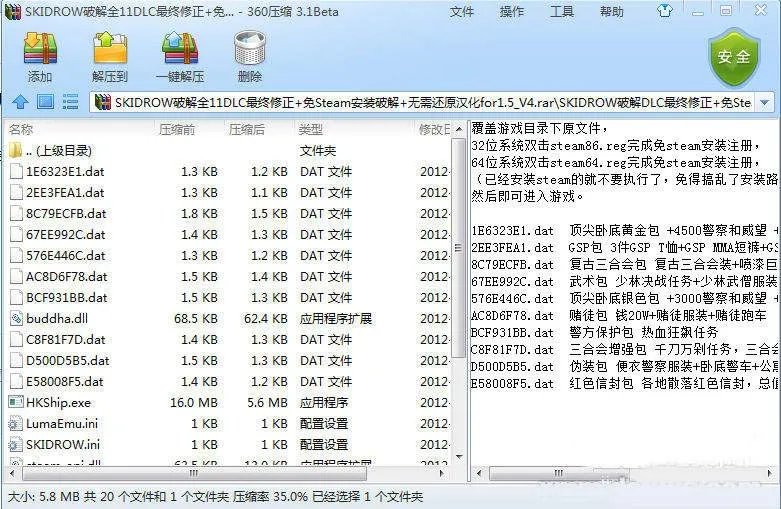Open the 文件 menu
Screen dimensions: 781x509
pos(461,11)
